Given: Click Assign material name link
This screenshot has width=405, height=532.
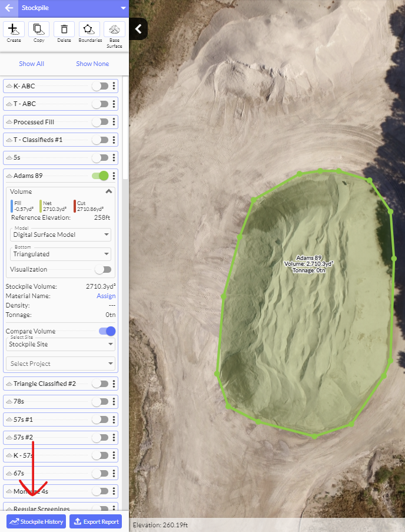Looking at the screenshot, I should point(106,296).
